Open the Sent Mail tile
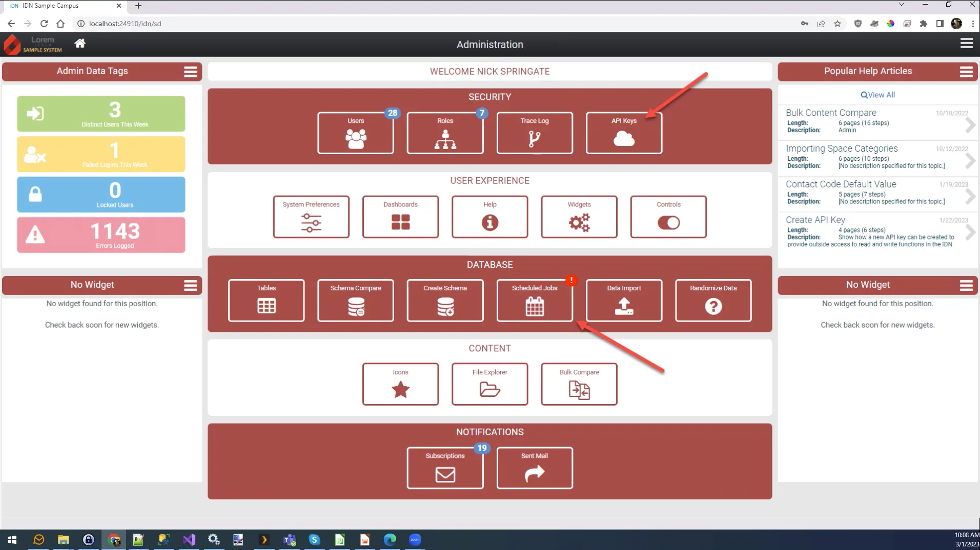 point(534,468)
